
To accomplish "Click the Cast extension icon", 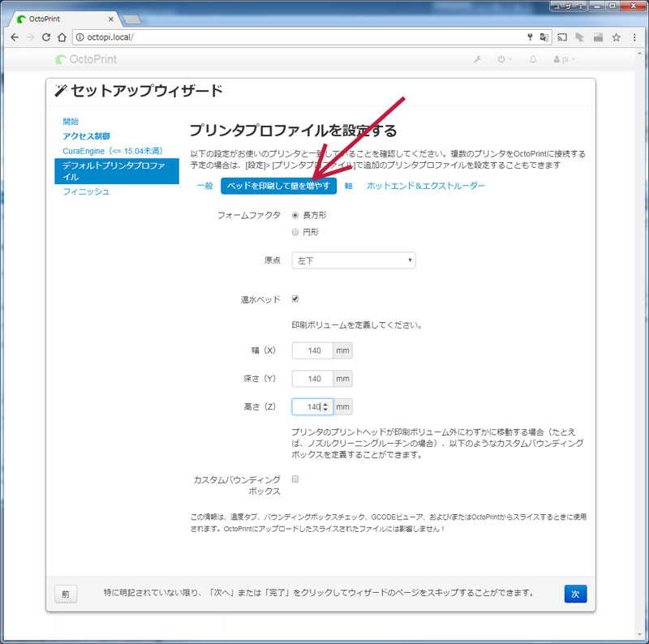I will pyautogui.click(x=562, y=37).
